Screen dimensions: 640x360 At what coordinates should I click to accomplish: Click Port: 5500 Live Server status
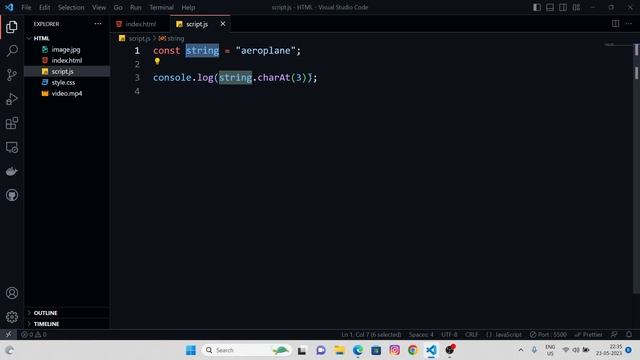tap(548, 334)
